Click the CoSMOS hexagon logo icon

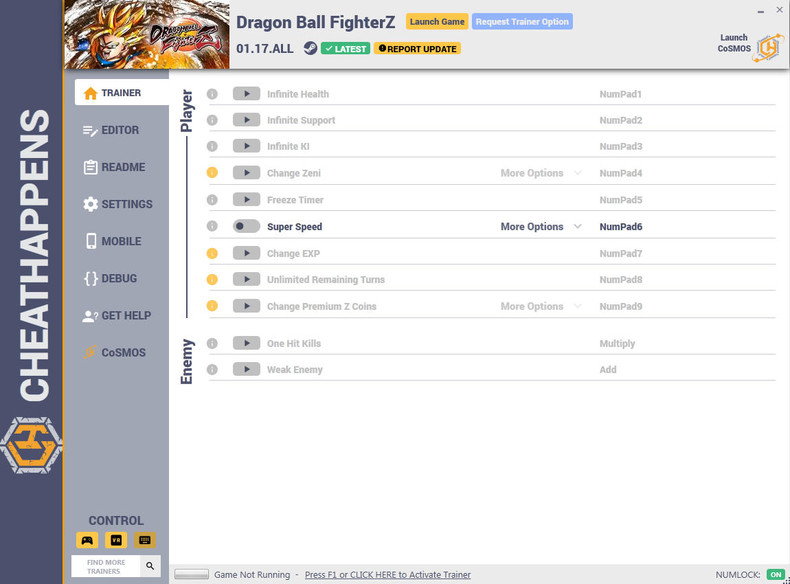(x=768, y=48)
